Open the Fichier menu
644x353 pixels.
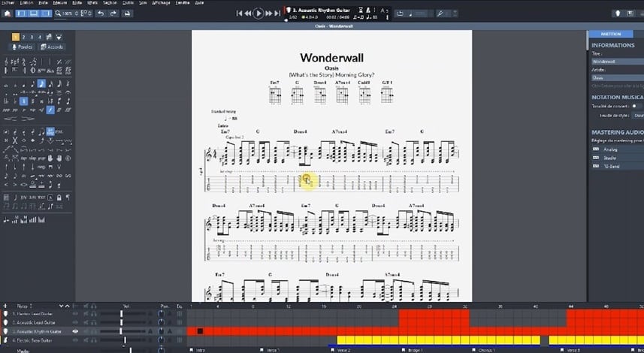8,3
